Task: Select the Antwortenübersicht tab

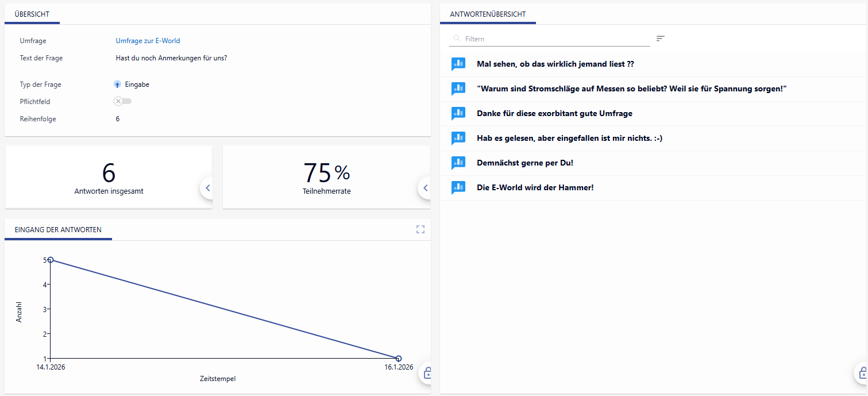Action: (488, 14)
